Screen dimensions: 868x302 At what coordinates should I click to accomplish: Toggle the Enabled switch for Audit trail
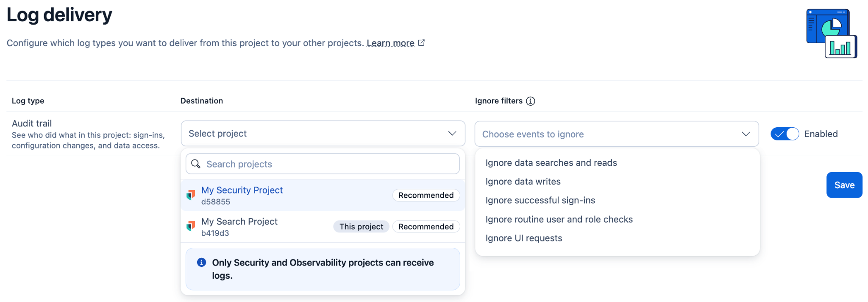pyautogui.click(x=785, y=134)
